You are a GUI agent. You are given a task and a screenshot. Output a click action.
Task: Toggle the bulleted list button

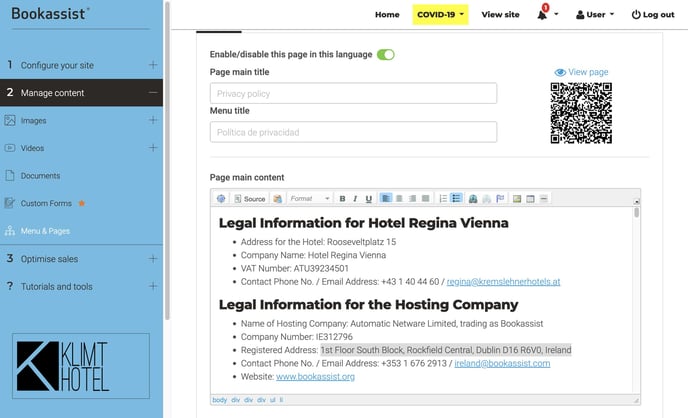(456, 199)
